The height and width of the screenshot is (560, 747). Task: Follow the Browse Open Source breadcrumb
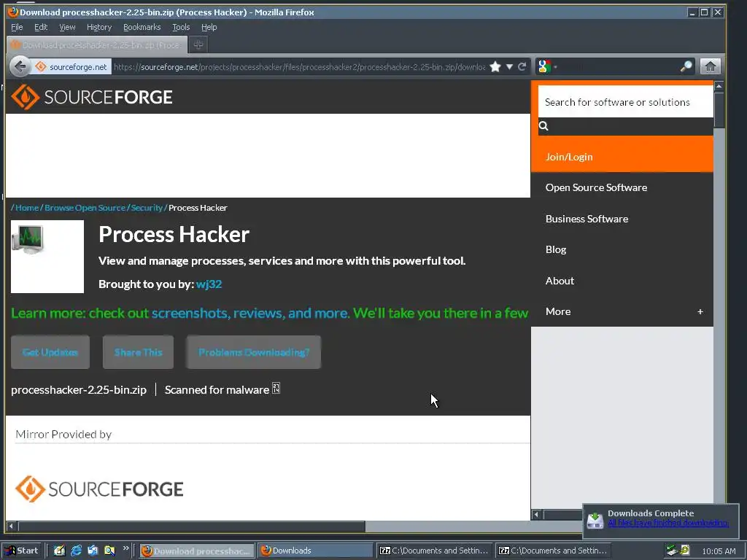point(85,208)
